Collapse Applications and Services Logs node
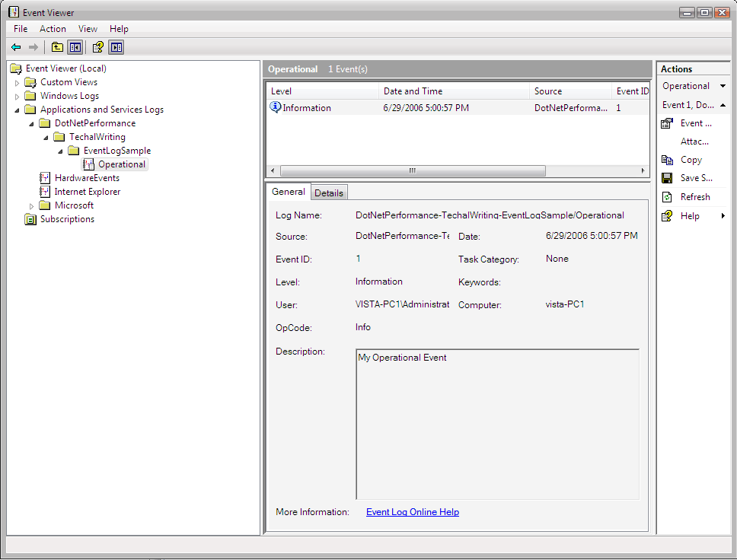The image size is (737, 560). point(18,110)
